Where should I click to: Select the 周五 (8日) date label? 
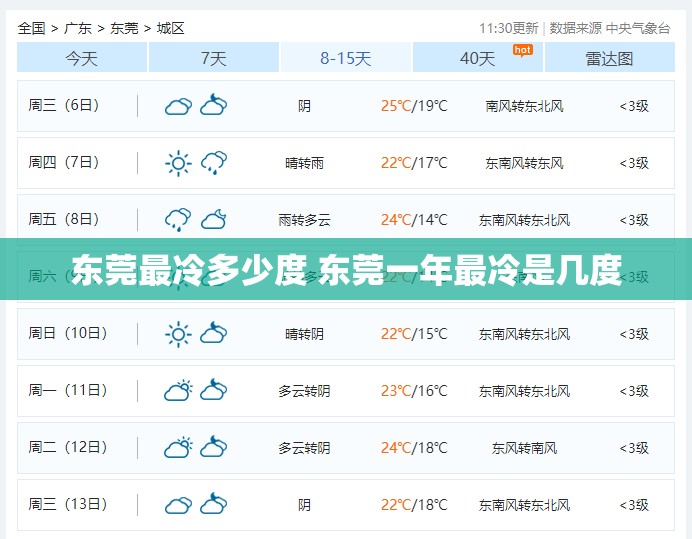[64, 219]
